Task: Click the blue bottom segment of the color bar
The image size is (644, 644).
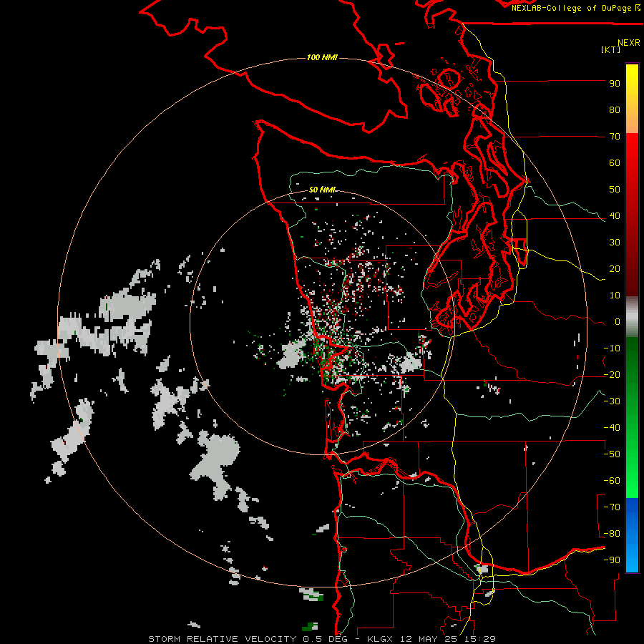Action: [x=632, y=535]
